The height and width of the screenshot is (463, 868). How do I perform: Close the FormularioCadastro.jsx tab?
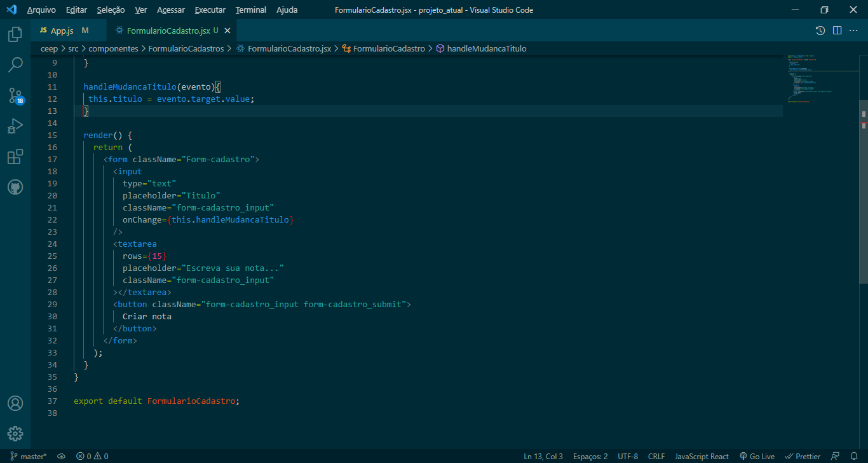point(227,31)
